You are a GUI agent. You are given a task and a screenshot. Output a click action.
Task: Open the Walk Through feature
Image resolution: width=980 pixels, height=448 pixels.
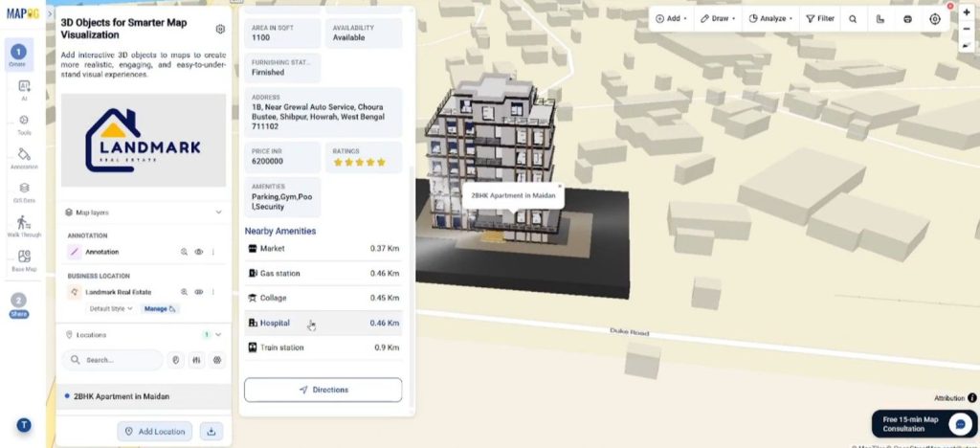click(x=24, y=226)
